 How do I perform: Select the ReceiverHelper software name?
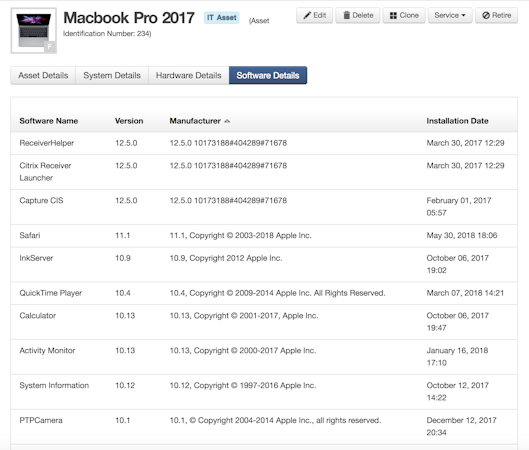(47, 143)
